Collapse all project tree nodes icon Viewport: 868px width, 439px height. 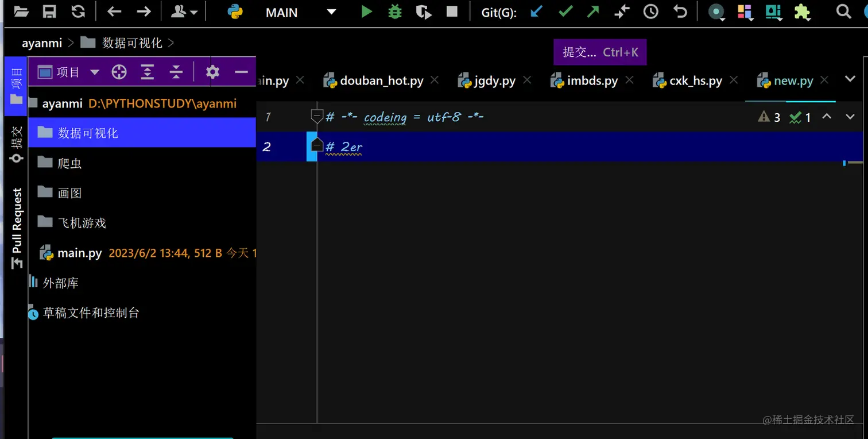[x=176, y=72]
